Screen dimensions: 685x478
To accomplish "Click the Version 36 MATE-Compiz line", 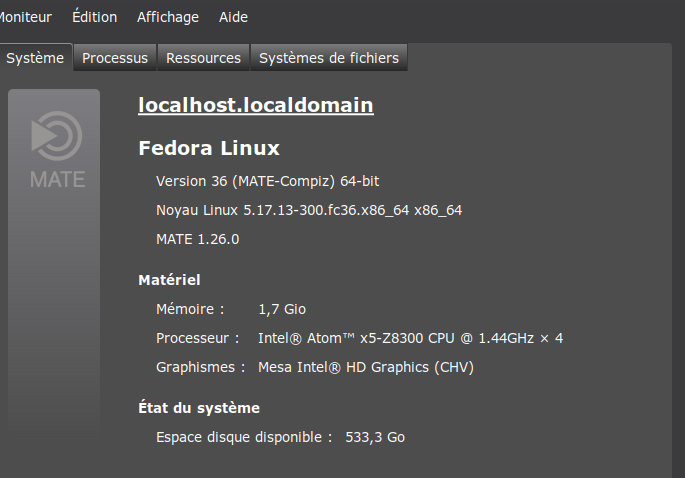I will click(267, 181).
